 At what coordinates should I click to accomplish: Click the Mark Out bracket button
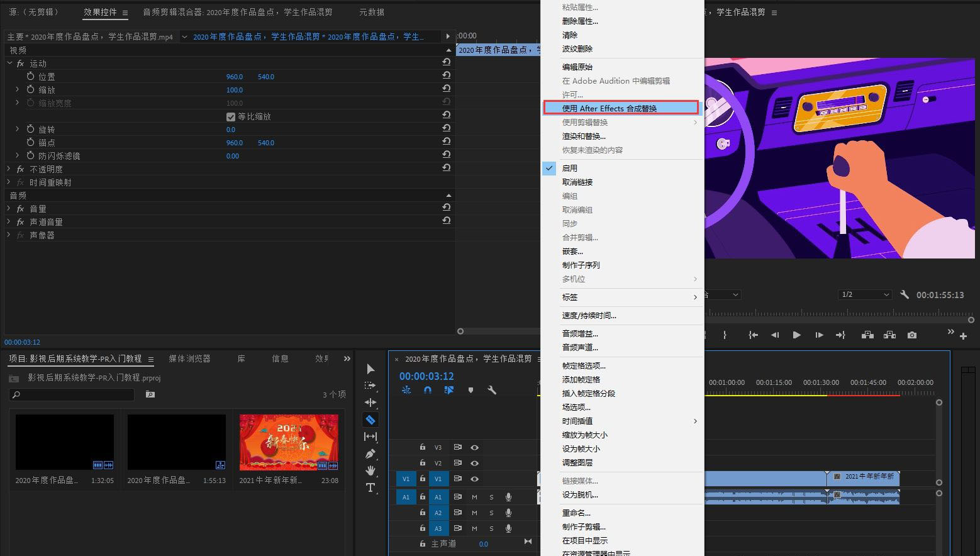click(725, 335)
